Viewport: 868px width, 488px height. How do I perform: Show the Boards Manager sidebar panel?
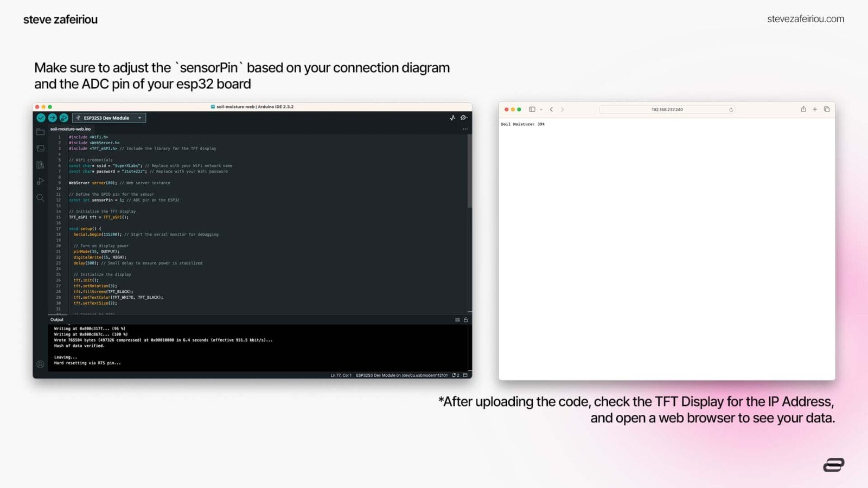pos(40,148)
